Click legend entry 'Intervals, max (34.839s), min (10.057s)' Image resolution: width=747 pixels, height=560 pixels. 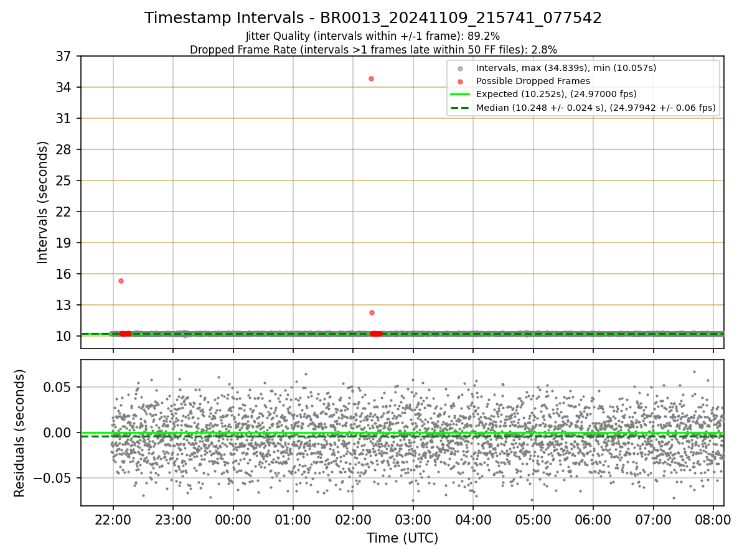tap(566, 68)
